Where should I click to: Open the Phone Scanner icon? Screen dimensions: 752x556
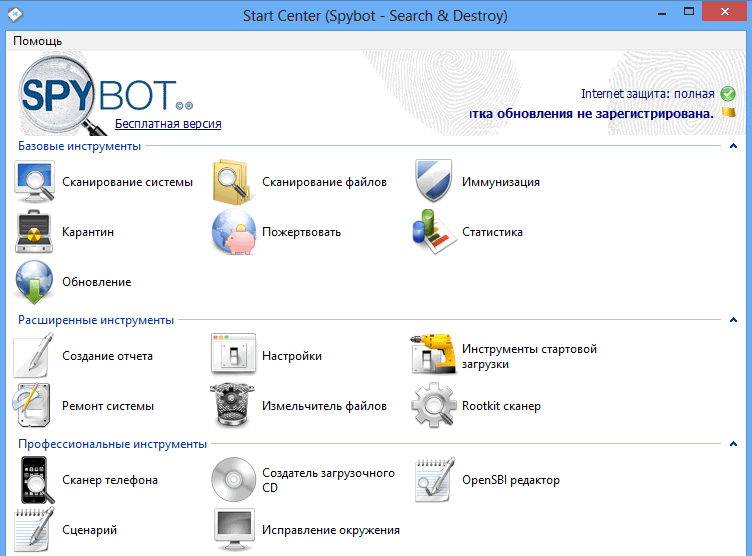pyautogui.click(x=37, y=480)
